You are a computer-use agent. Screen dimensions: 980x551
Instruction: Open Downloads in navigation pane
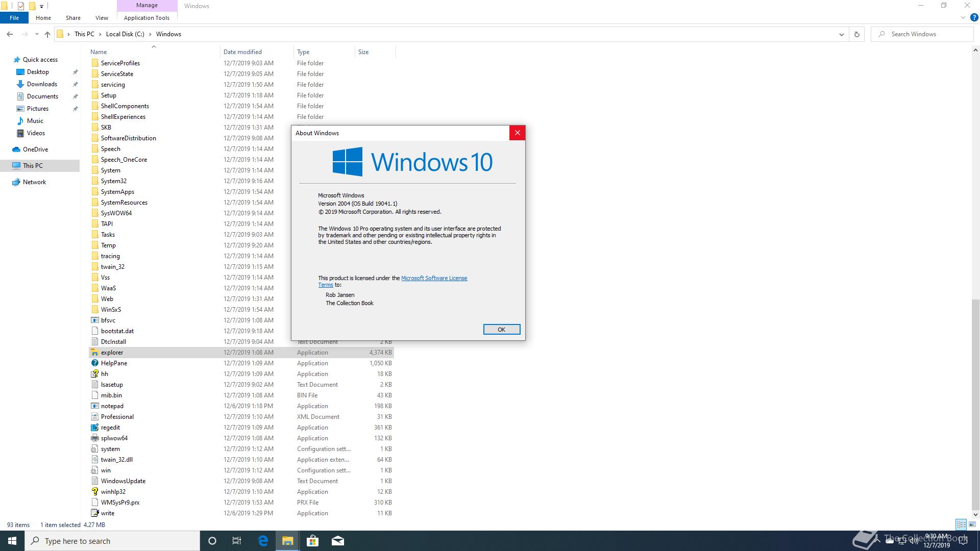pos(42,84)
